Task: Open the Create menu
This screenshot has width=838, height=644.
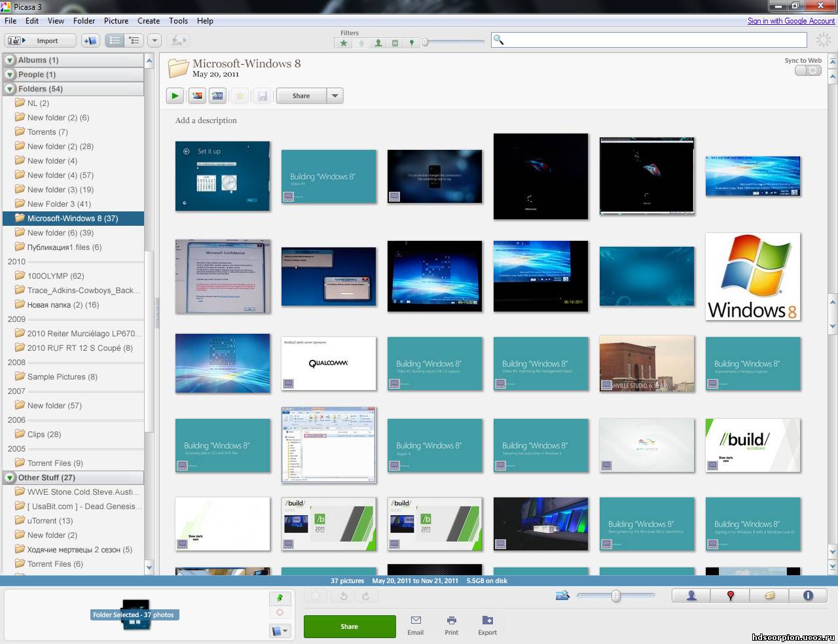Action: pos(149,21)
